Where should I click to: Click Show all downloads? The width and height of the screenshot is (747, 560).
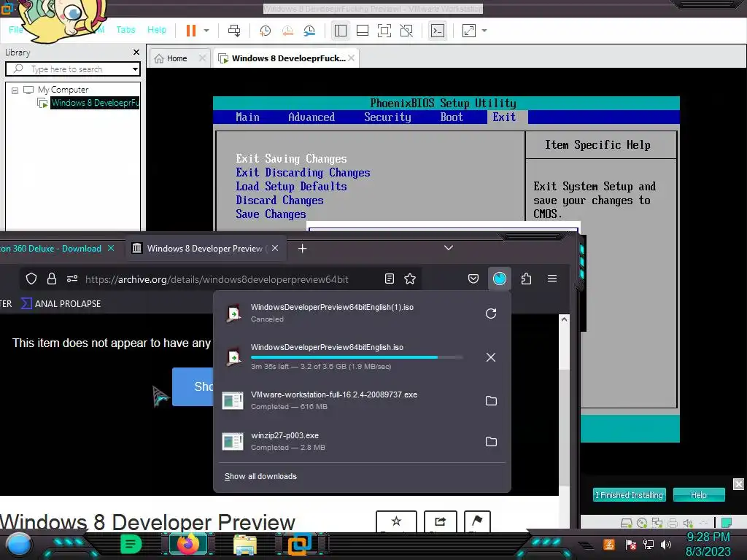pyautogui.click(x=260, y=476)
